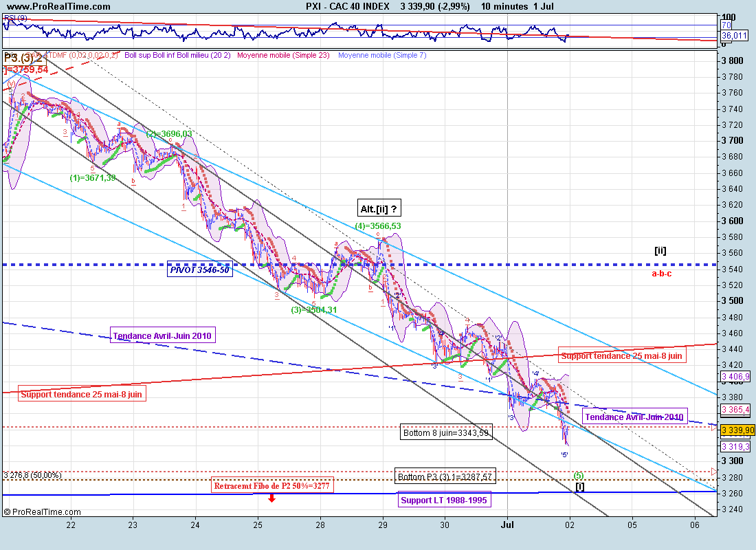Click the RSI level 70 label
The width and height of the screenshot is (756, 550).
pyautogui.click(x=726, y=25)
